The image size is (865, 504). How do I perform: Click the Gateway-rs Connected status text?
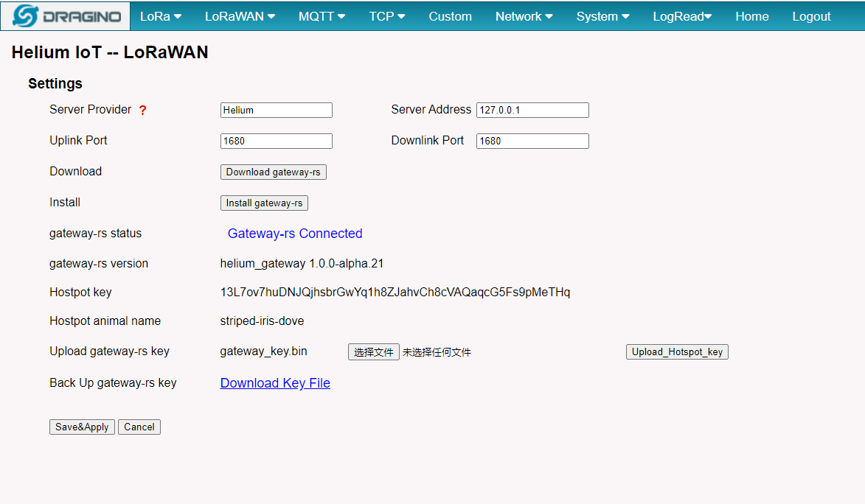point(294,234)
